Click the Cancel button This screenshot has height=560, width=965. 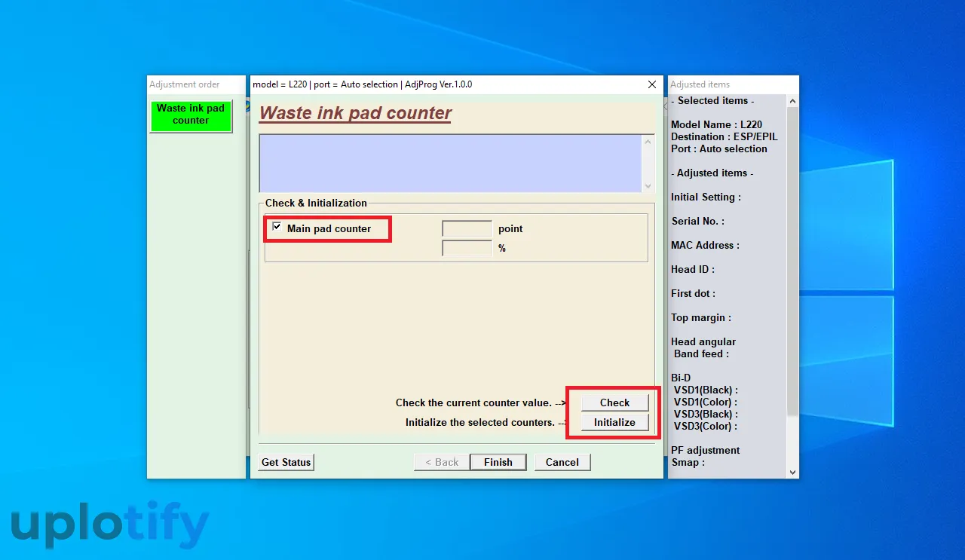(x=562, y=462)
